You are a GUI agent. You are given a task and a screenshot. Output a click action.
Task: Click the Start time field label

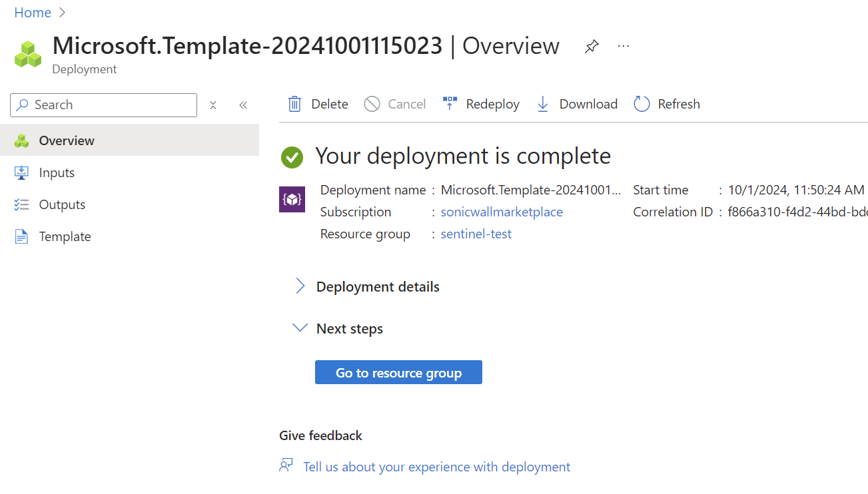point(661,190)
